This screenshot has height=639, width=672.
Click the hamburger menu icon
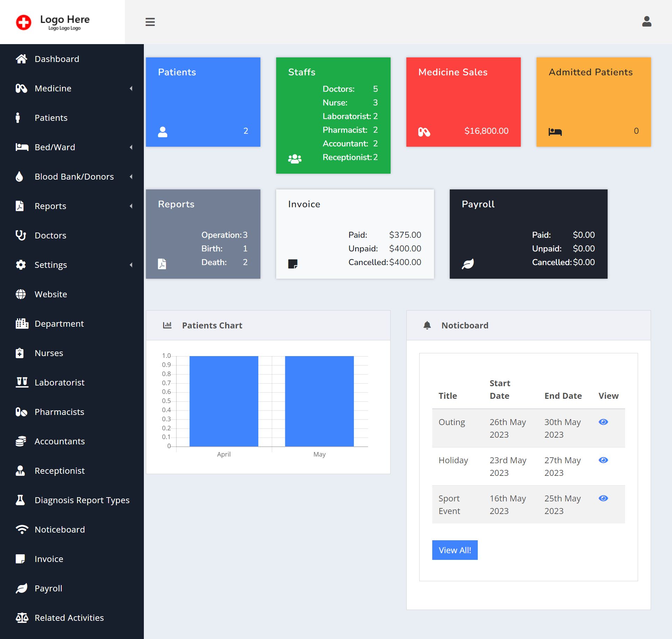coord(150,22)
